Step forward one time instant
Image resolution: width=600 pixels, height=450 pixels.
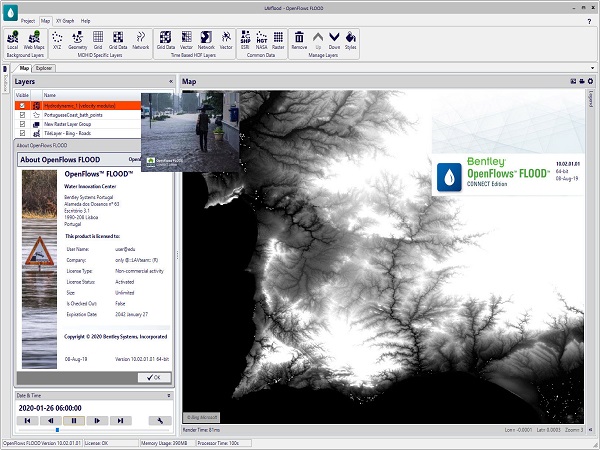click(x=97, y=421)
